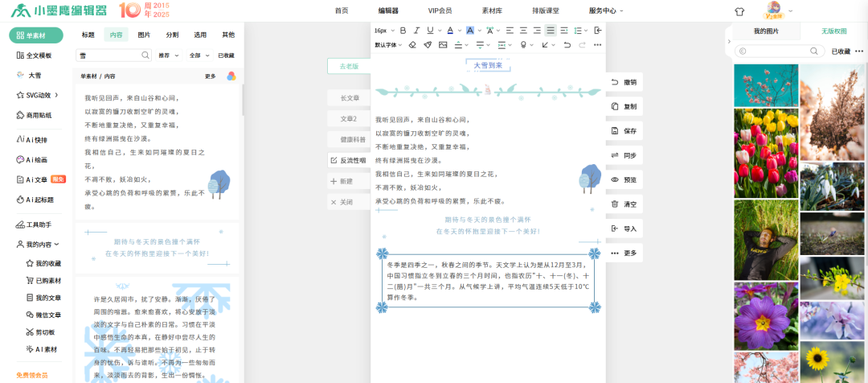Apply underline to selected text
The image size is (868, 383).
pos(430,31)
